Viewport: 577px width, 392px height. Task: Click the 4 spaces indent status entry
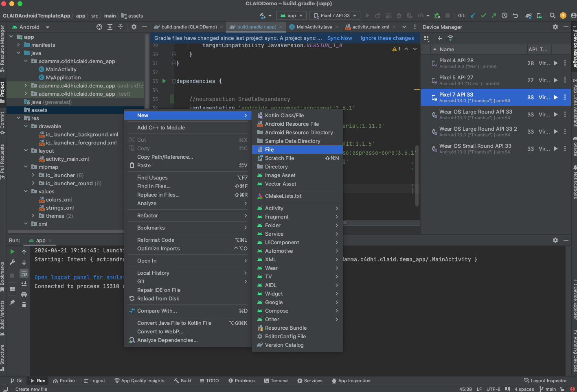(x=524, y=389)
